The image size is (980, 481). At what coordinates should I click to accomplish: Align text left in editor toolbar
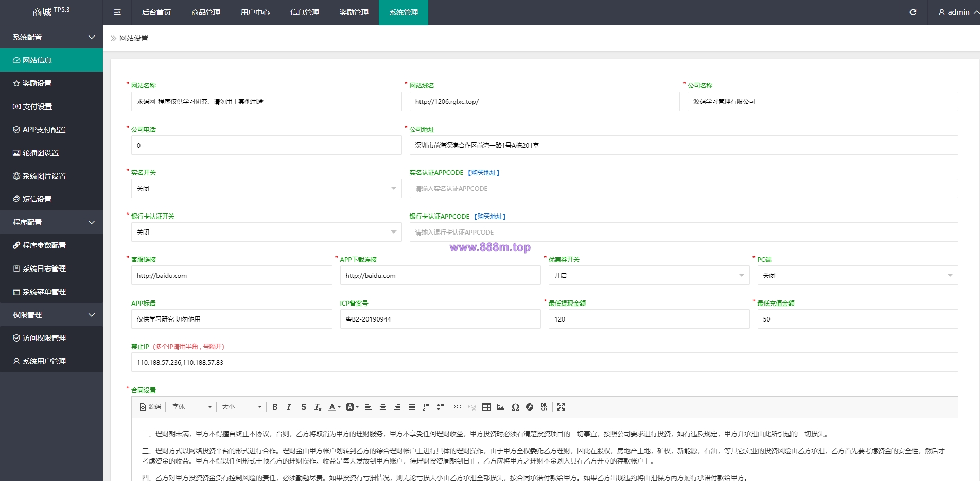369,407
